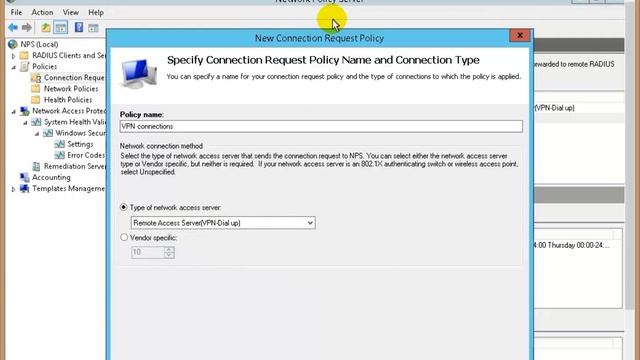Select Settings under Windows Security Health Validator
Viewport: 640px width, 360px height.
[x=80, y=144]
